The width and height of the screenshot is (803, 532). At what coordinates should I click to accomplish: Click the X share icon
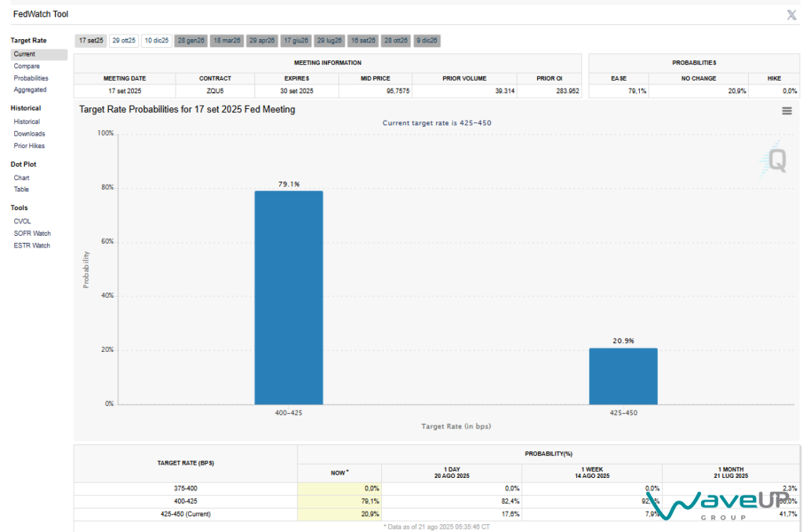pyautogui.click(x=791, y=15)
